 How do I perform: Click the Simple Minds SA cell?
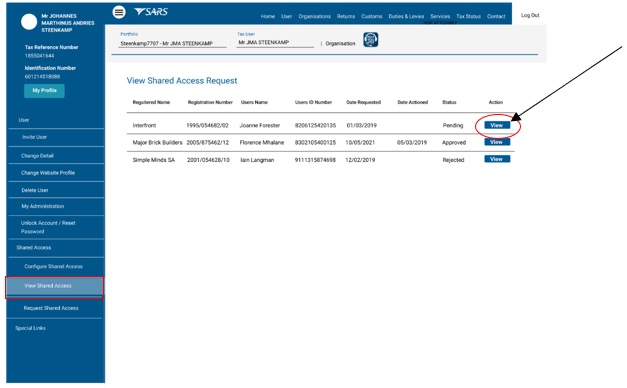tap(154, 160)
